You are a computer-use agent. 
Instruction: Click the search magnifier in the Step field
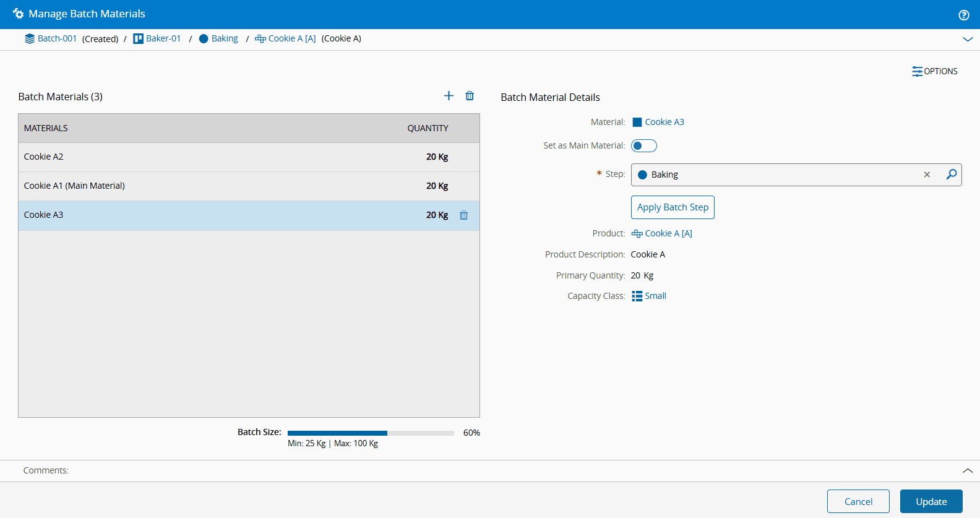click(951, 175)
